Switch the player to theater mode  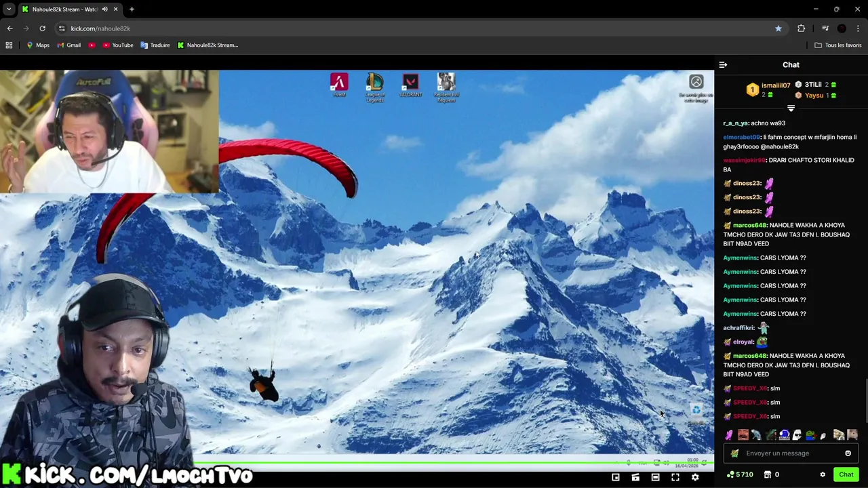coord(655,477)
